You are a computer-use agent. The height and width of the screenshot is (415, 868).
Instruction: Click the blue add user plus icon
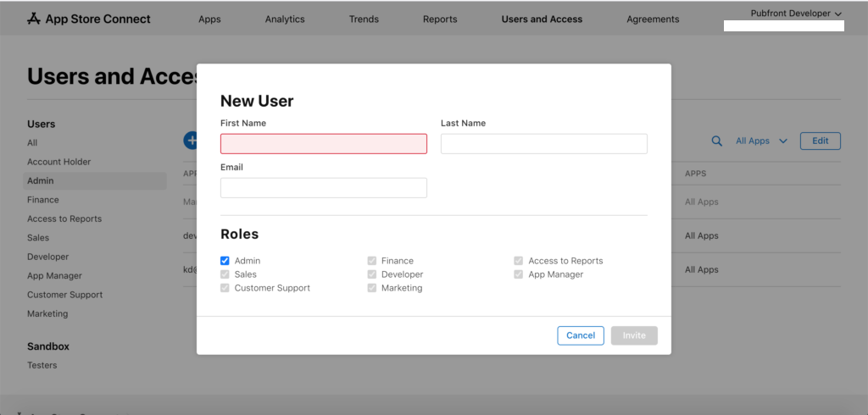[190, 141]
